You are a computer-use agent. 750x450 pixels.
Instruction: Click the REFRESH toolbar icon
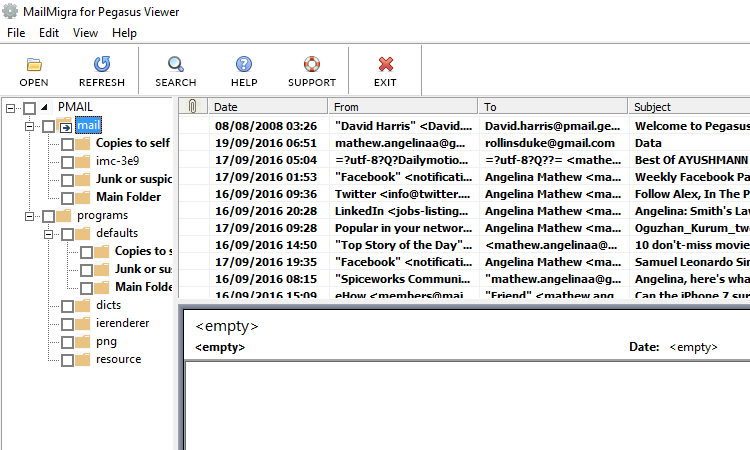click(102, 64)
